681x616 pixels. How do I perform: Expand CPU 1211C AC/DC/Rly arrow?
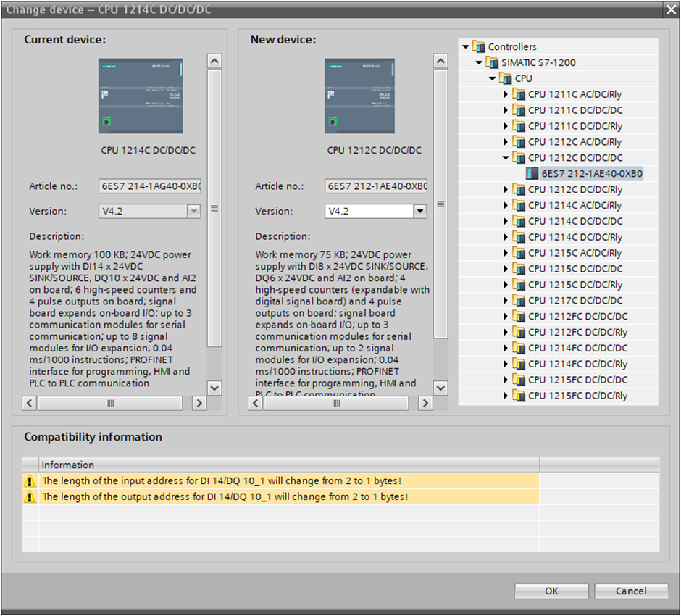pyautogui.click(x=506, y=94)
